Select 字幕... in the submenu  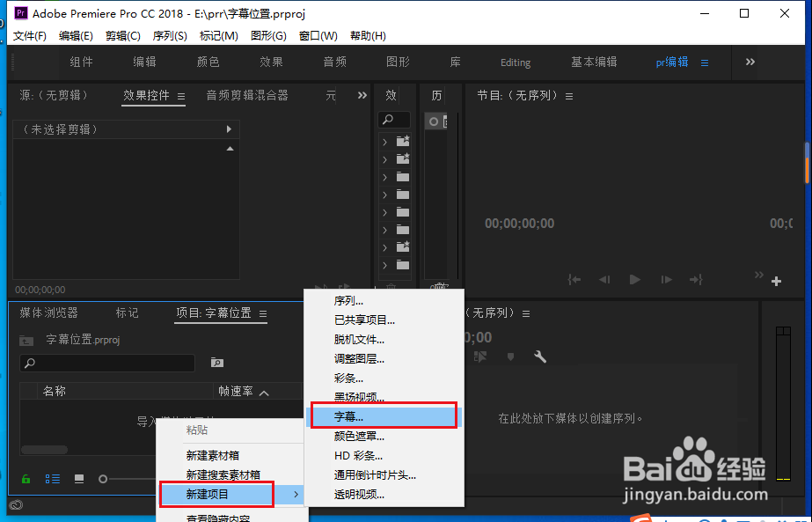tap(384, 416)
